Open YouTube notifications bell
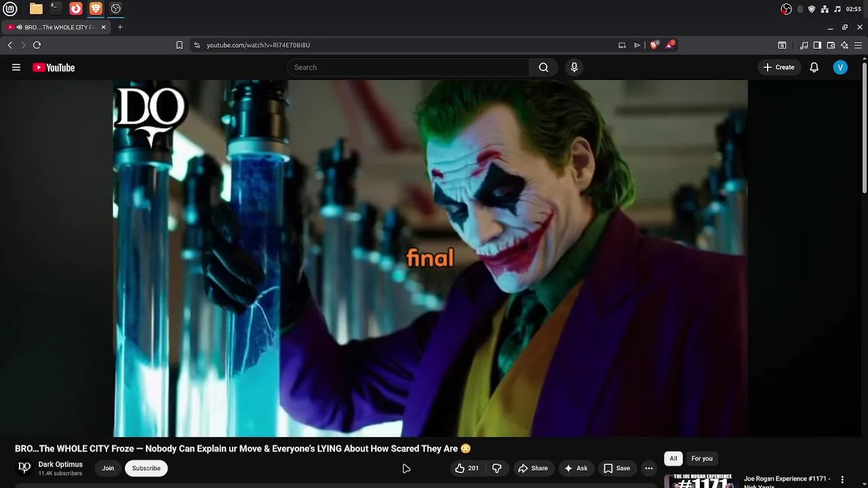 814,67
